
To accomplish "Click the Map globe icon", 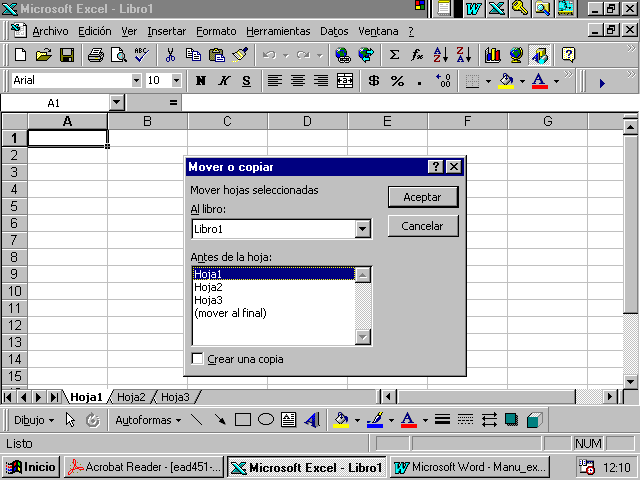I will pyautogui.click(x=516, y=55).
